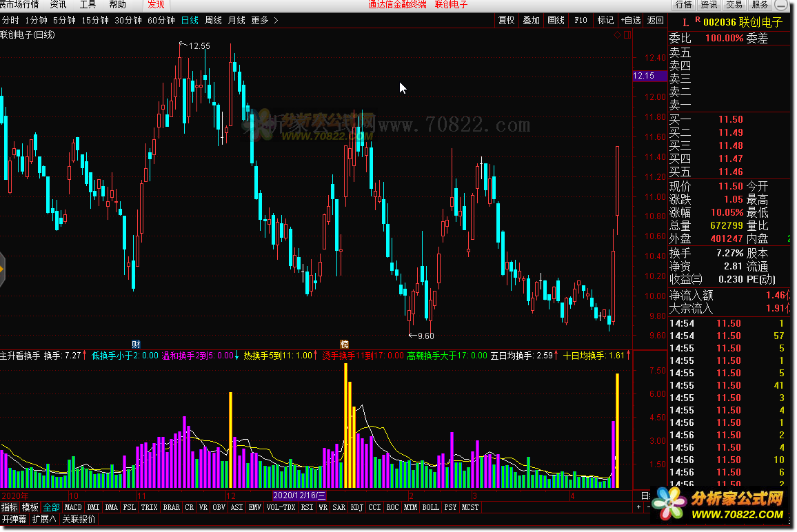Image resolution: width=797 pixels, height=532 pixels.
Task: Apply the OBV indicator
Action: tap(219, 507)
